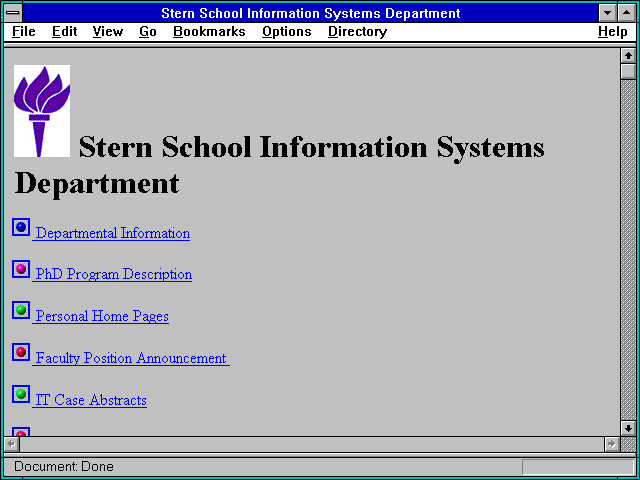Open the Faculty Position Announcement link
Image resolution: width=640 pixels, height=480 pixels.
point(131,358)
